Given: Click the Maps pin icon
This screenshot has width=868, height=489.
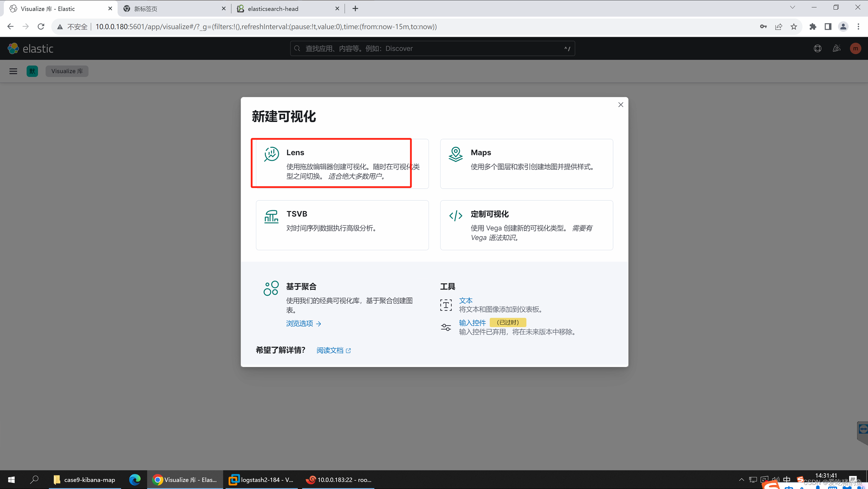Looking at the screenshot, I should point(455,154).
